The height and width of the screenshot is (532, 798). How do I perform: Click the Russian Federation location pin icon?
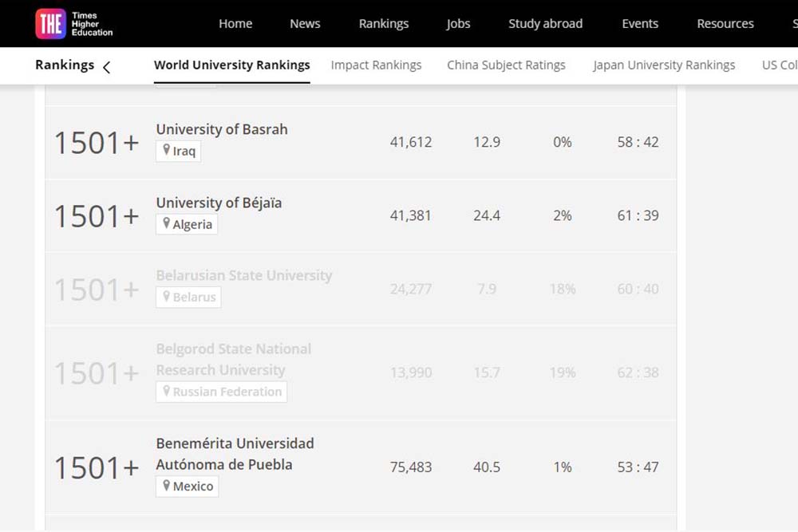click(167, 391)
